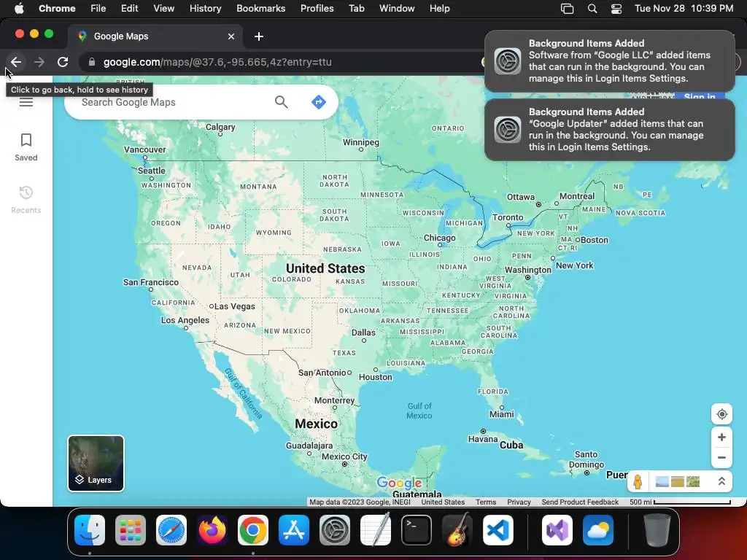Open the History menu

[x=205, y=9]
